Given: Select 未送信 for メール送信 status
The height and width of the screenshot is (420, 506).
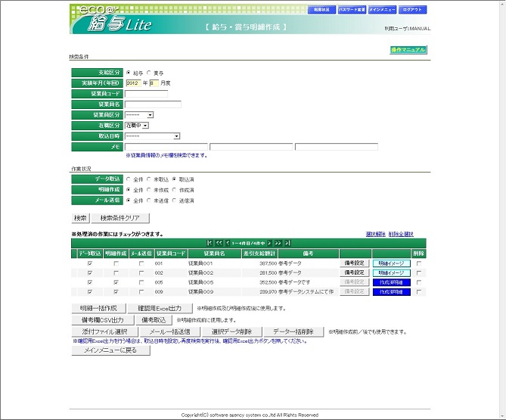Looking at the screenshot, I should pyautogui.click(x=149, y=201).
